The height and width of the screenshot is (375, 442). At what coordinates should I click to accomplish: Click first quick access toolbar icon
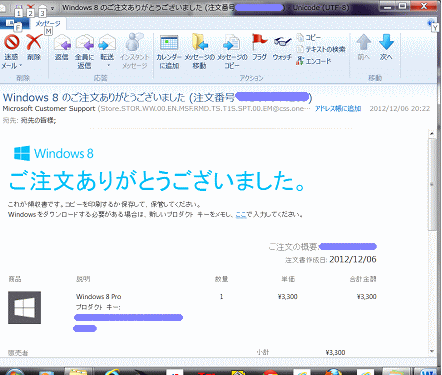point(19,8)
